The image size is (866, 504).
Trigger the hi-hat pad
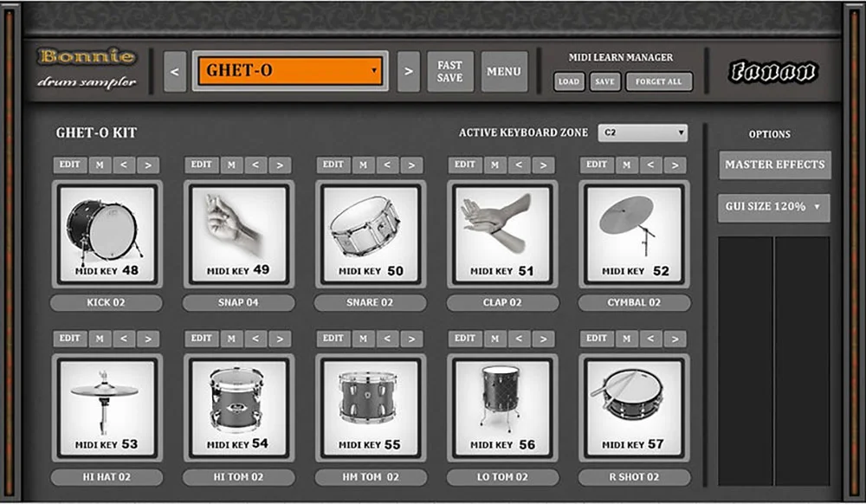pyautogui.click(x=107, y=407)
